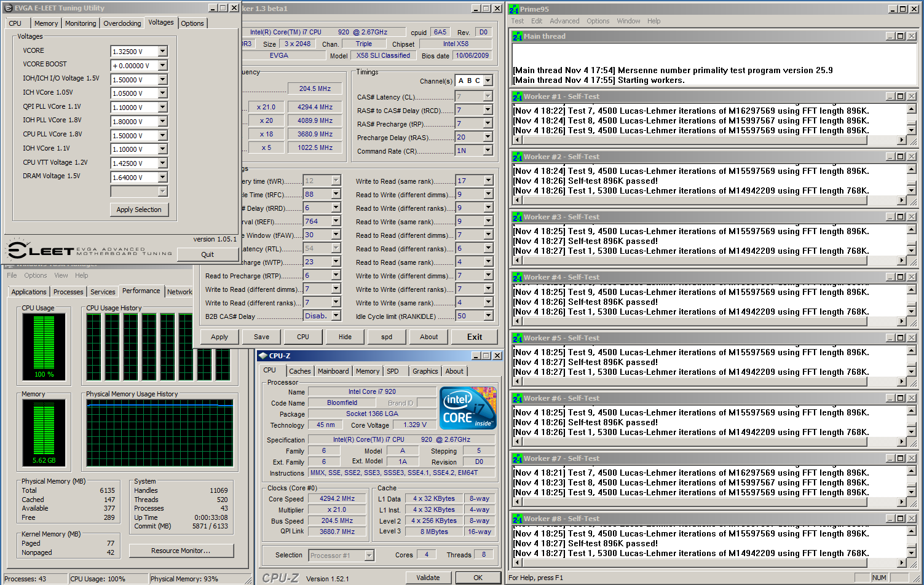
Task: Click Worker #3 horizontal scrollbar right arrow
Action: pyautogui.click(x=902, y=261)
